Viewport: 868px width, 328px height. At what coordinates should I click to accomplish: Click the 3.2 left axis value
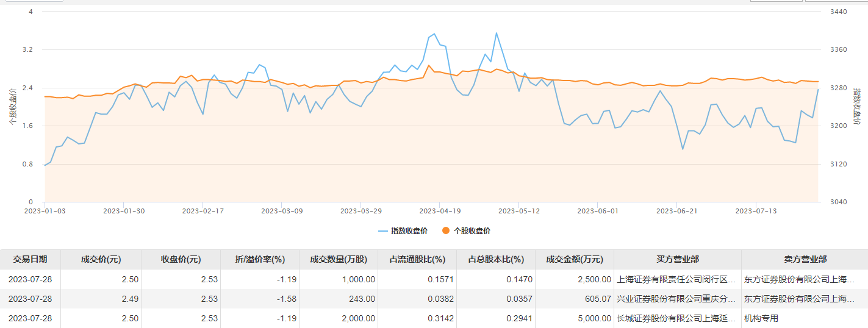[28, 50]
